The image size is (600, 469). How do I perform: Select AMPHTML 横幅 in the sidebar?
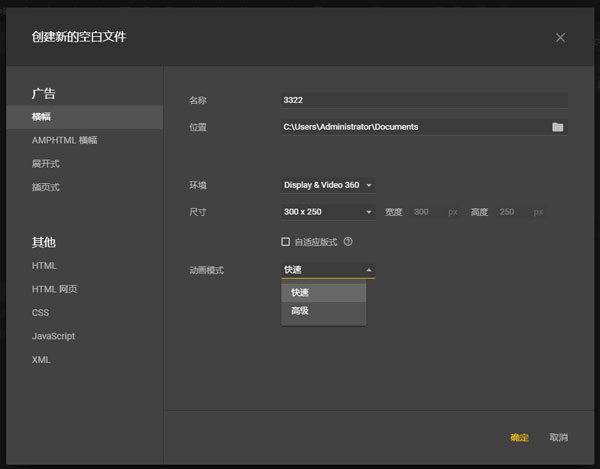point(64,140)
